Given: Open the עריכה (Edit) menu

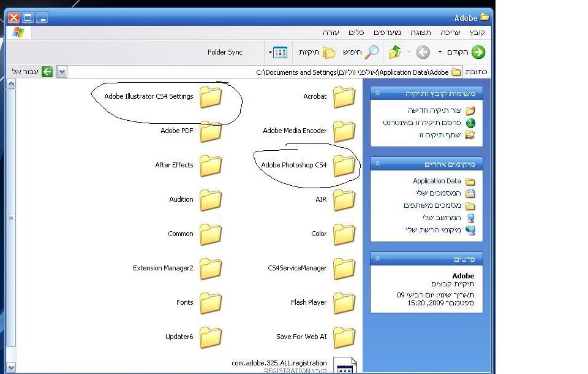Looking at the screenshot, I should point(450,32).
